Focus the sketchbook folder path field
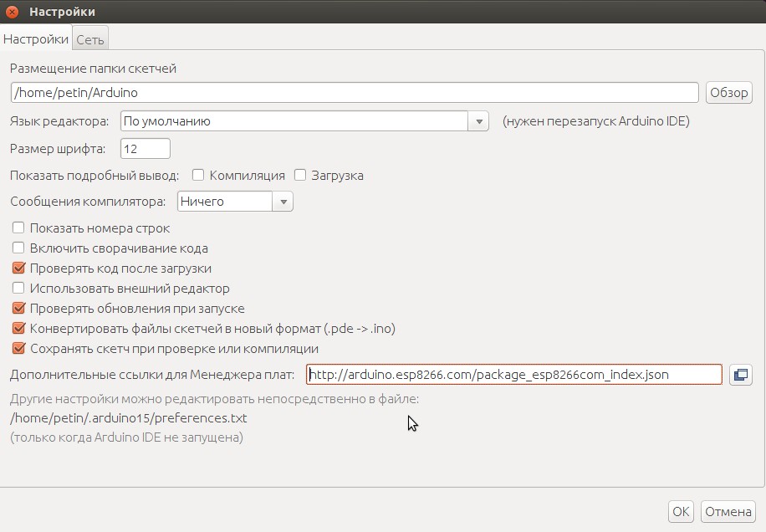The height and width of the screenshot is (532, 766). (355, 92)
